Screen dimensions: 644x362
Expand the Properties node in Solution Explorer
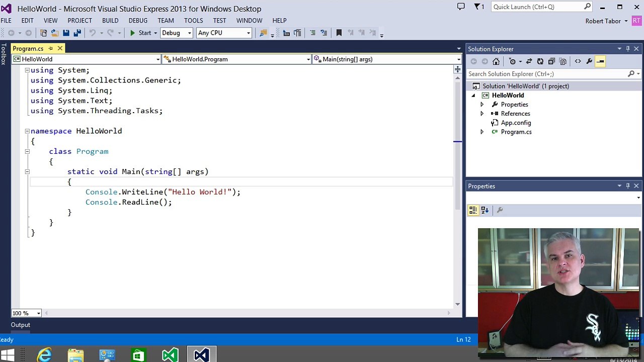(x=482, y=105)
